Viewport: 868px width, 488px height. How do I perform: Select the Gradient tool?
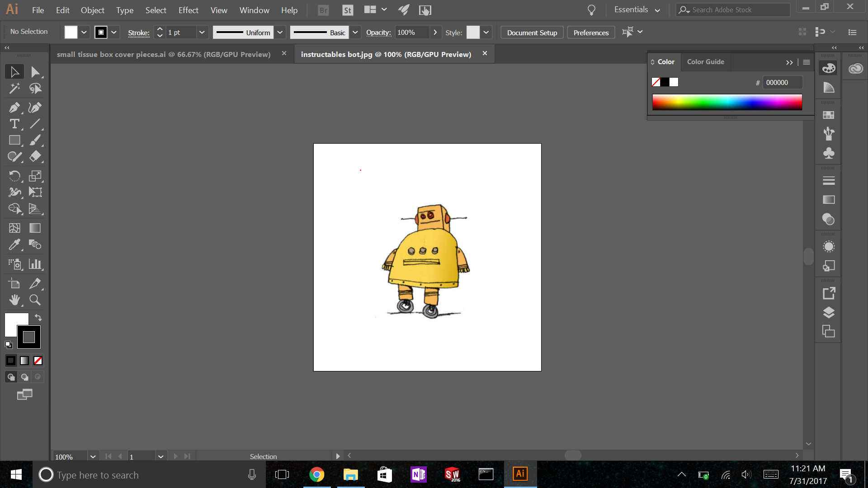(35, 228)
